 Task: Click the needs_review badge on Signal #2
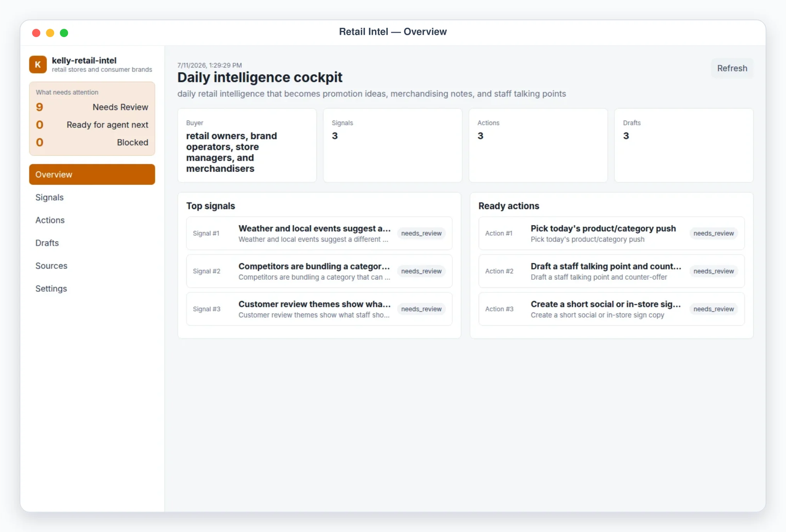pos(421,271)
